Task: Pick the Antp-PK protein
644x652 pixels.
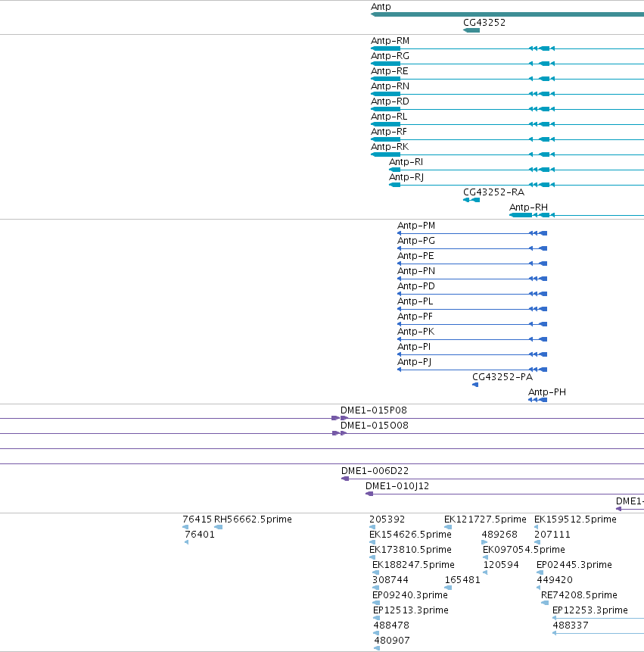Action: (x=416, y=332)
